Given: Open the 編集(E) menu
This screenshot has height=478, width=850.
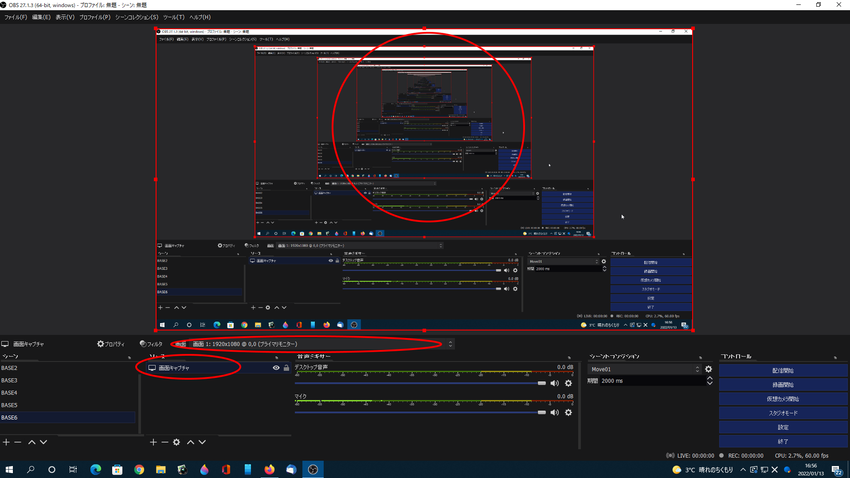Looking at the screenshot, I should [41, 17].
